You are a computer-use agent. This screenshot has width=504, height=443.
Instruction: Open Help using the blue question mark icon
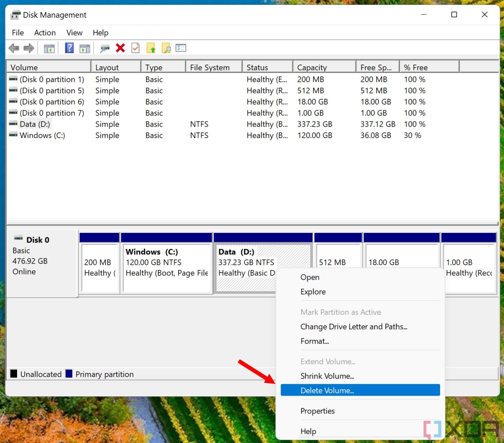pyautogui.click(x=69, y=48)
